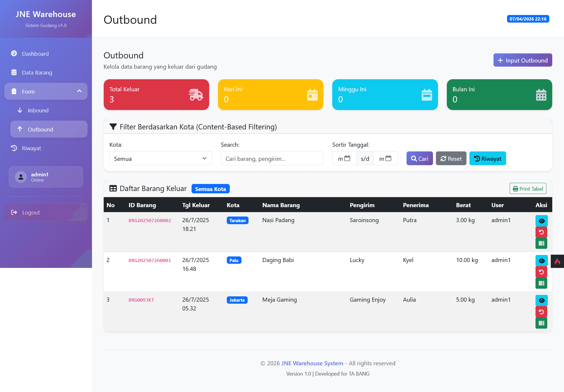
Task: Click the cyan Riwayat filter button
Action: click(x=488, y=158)
